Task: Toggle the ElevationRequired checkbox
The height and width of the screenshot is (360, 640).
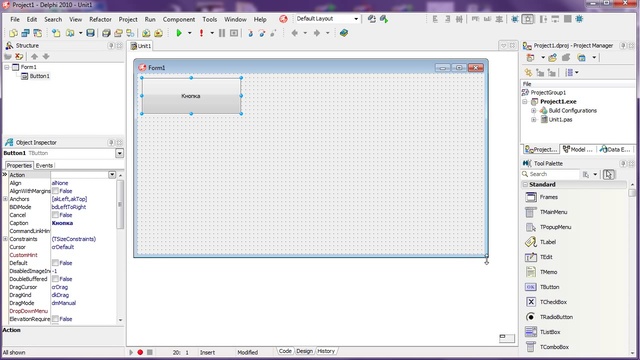Action: pos(55,319)
